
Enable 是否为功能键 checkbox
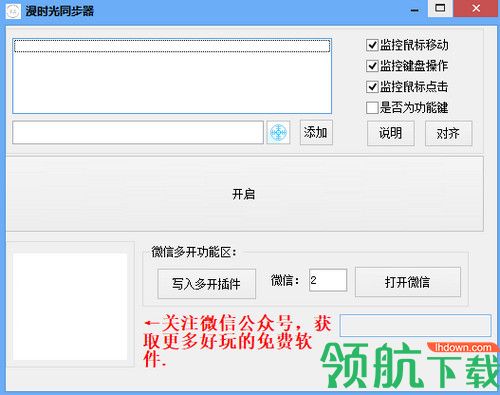[x=372, y=108]
